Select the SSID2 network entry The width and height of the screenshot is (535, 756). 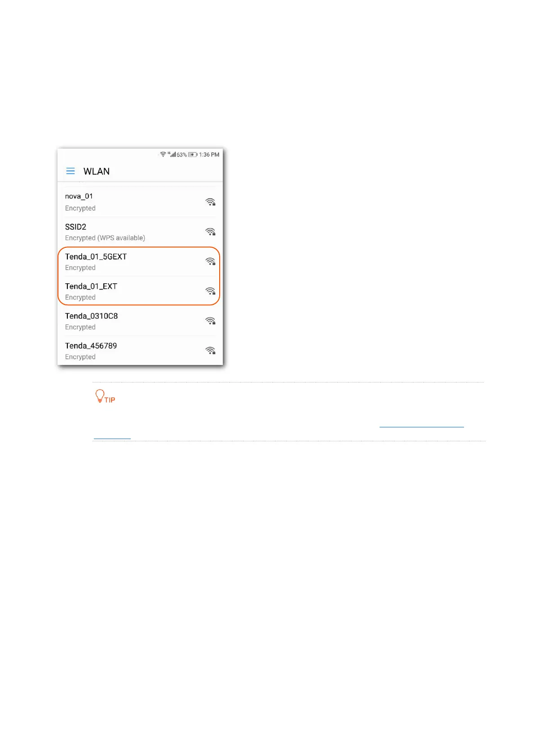coord(140,232)
